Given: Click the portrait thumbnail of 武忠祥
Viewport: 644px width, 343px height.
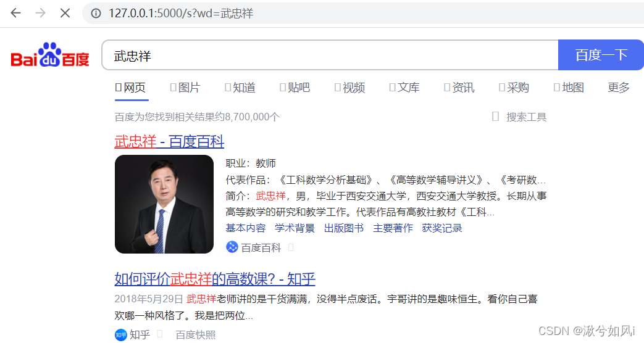Looking at the screenshot, I should click(x=164, y=204).
